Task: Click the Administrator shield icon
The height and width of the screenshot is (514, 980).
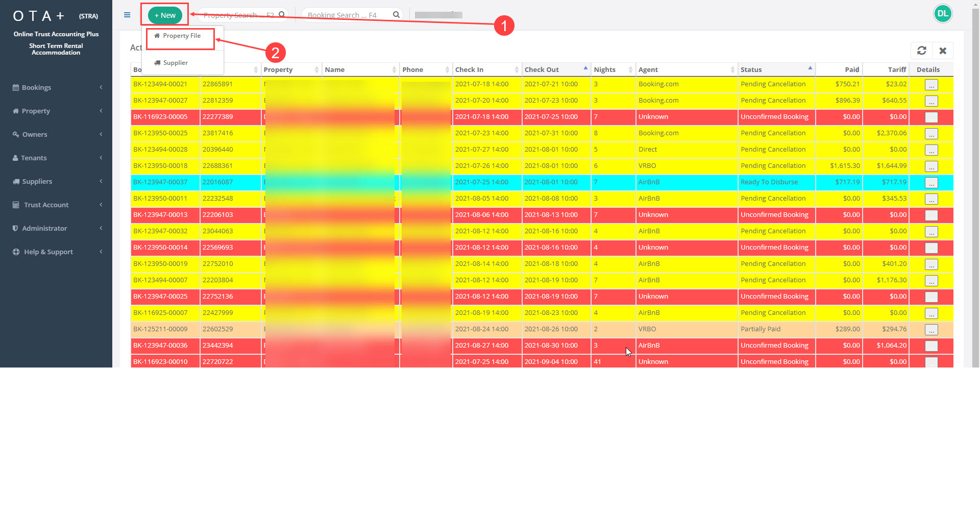Action: pos(15,228)
